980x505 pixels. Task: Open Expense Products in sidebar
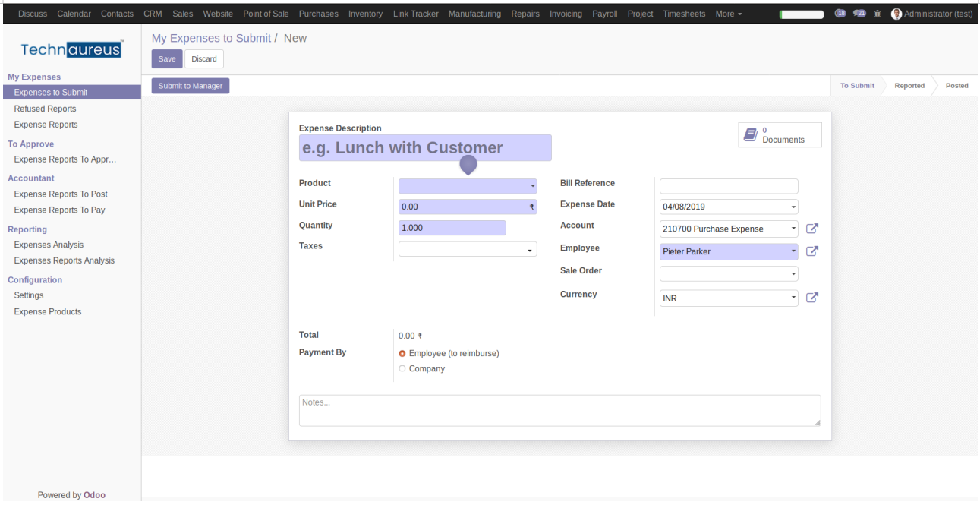(x=48, y=311)
